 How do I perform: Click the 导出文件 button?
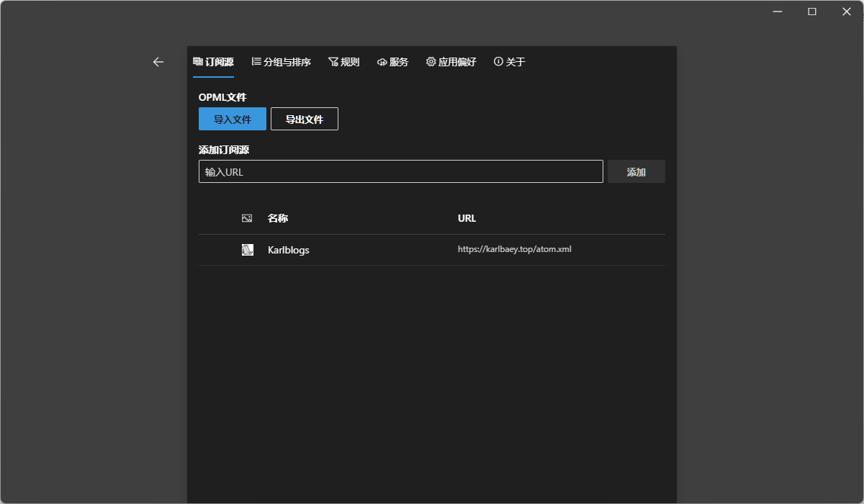[305, 119]
